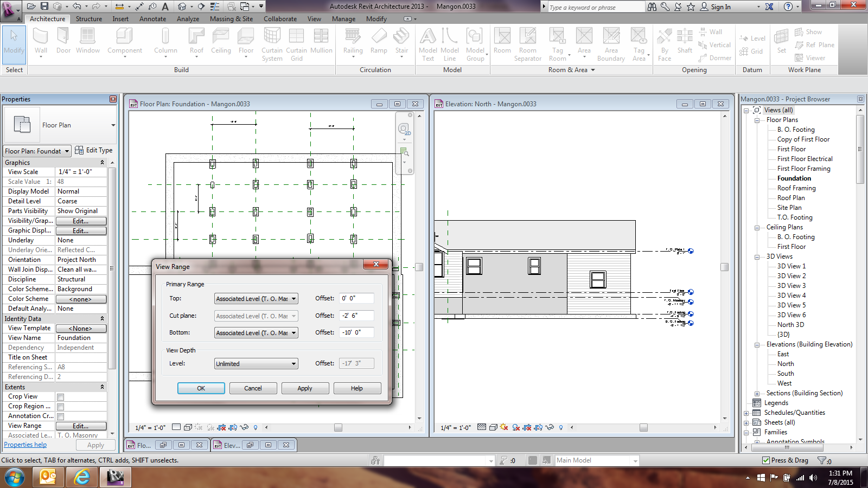Collapse the Floor Plans tree node
Screen dimensions: 868x488
coord(757,120)
